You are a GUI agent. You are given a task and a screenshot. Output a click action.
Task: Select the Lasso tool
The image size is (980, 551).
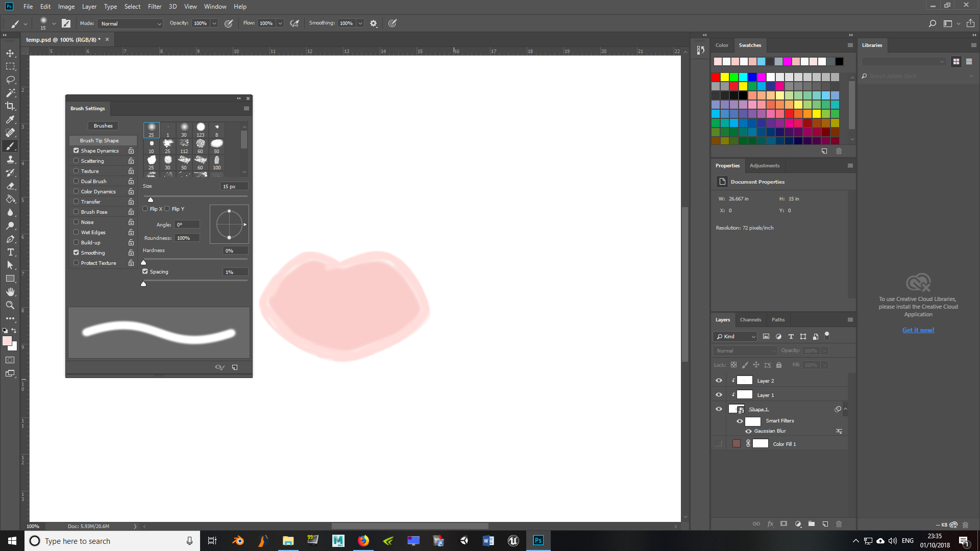click(10, 80)
